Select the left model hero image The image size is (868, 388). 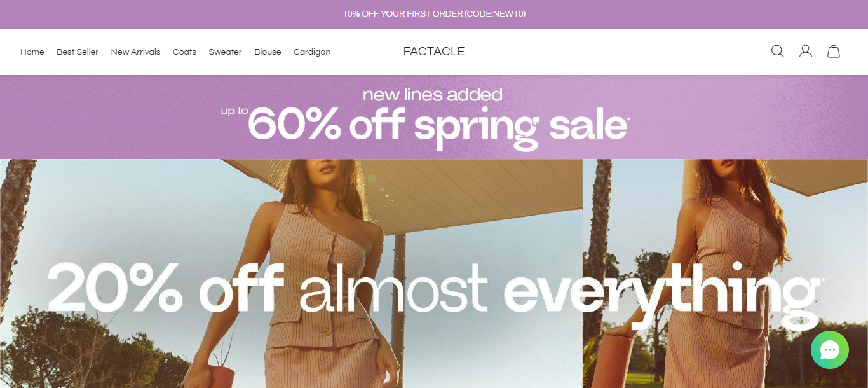[x=291, y=274]
